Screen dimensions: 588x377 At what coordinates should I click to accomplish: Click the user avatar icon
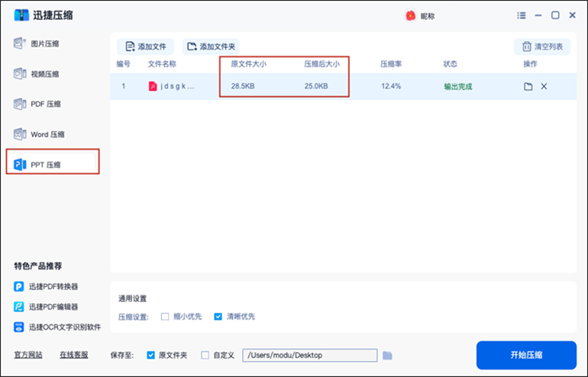(x=411, y=16)
